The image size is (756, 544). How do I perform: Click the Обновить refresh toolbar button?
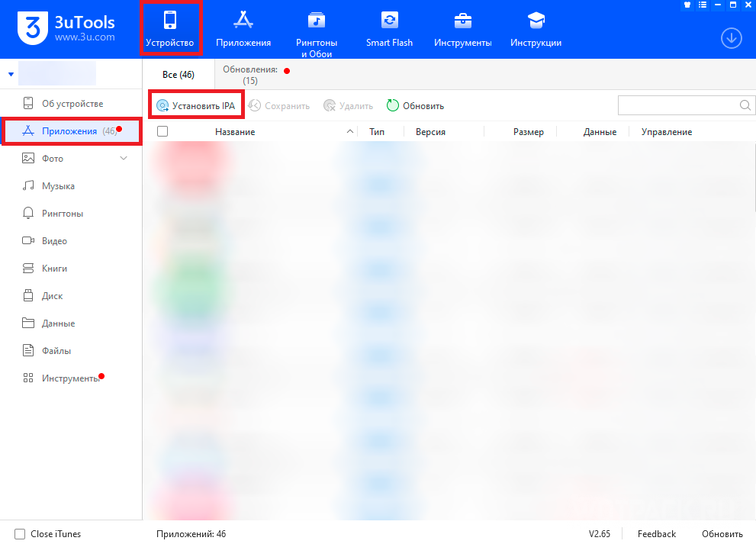coord(415,106)
